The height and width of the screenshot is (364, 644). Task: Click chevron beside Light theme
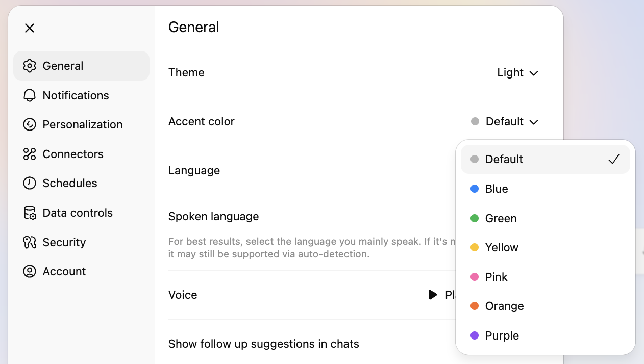point(534,73)
